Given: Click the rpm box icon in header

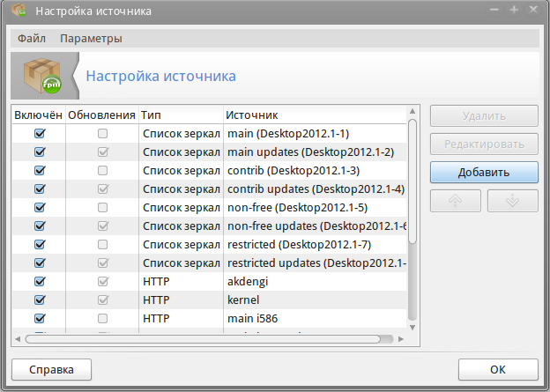Looking at the screenshot, I should tap(42, 76).
